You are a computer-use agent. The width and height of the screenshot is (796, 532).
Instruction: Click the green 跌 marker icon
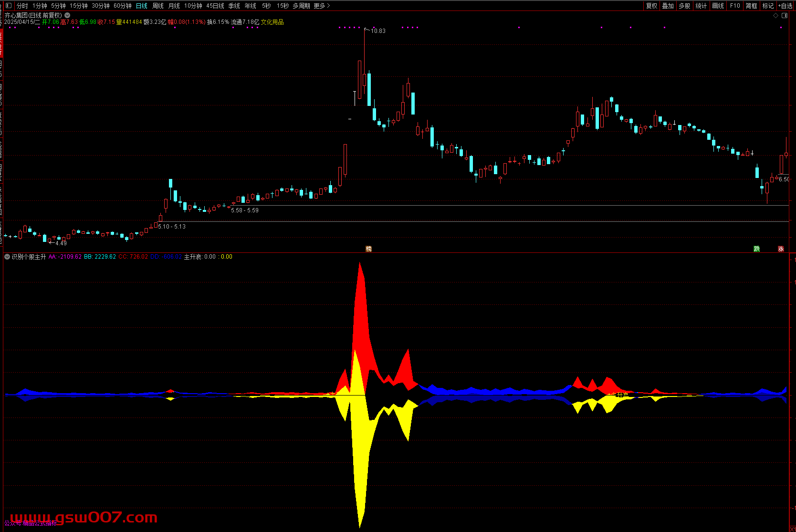(756, 249)
